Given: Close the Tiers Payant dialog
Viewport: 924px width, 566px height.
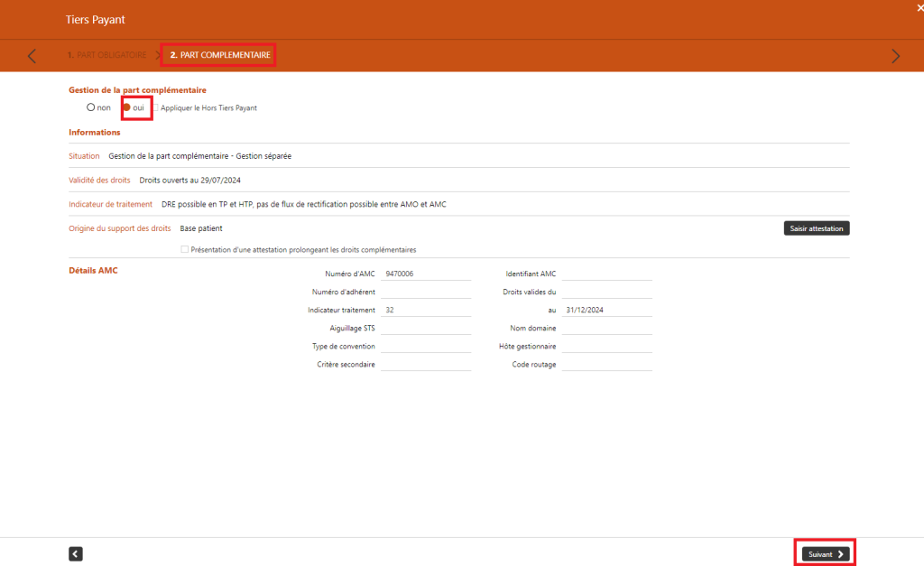Looking at the screenshot, I should [919, 7].
